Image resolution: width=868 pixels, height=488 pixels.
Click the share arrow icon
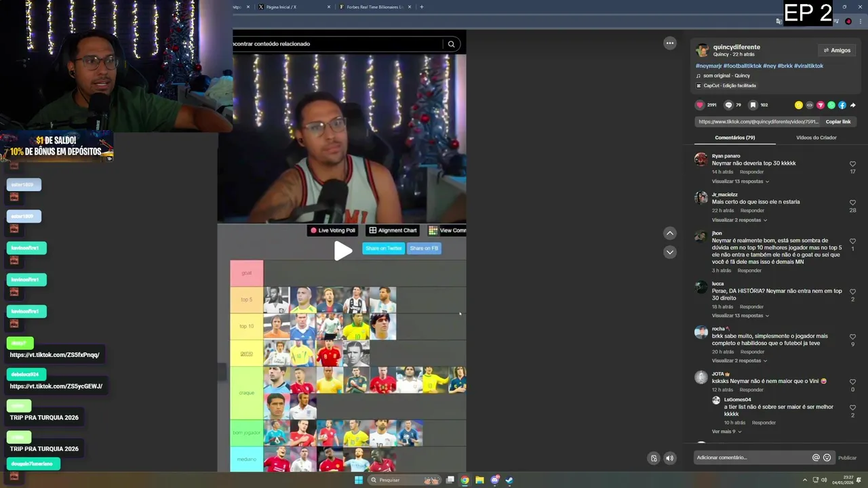click(x=853, y=105)
